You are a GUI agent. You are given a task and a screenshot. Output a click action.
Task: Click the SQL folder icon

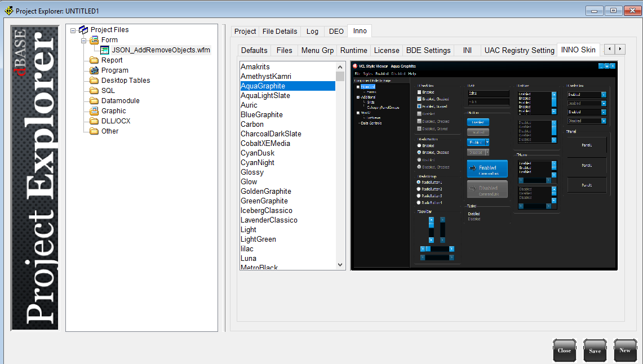point(94,91)
